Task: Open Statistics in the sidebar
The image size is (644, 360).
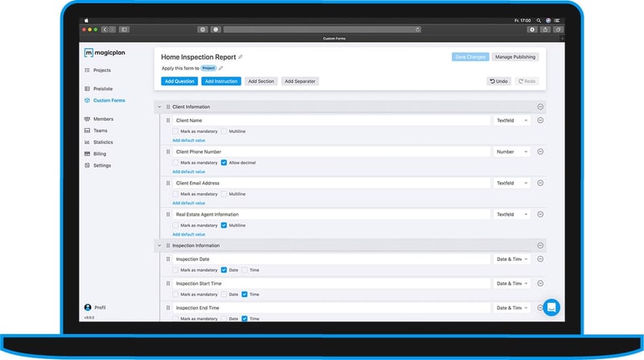Action: pyautogui.click(x=103, y=143)
